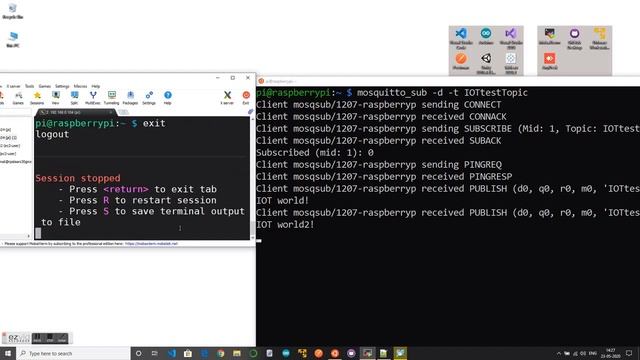The image size is (640, 360).
Task: Open the Postman desktop shortcut
Action: click(461, 61)
